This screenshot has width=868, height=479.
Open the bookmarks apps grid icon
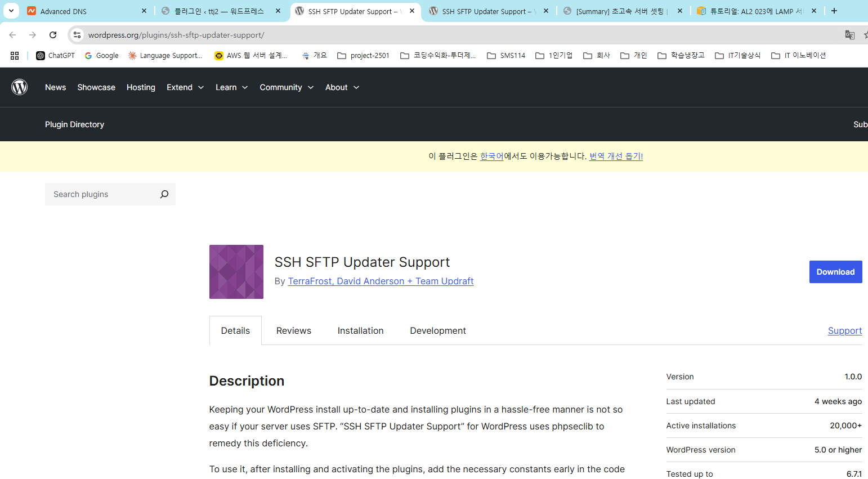[15, 56]
